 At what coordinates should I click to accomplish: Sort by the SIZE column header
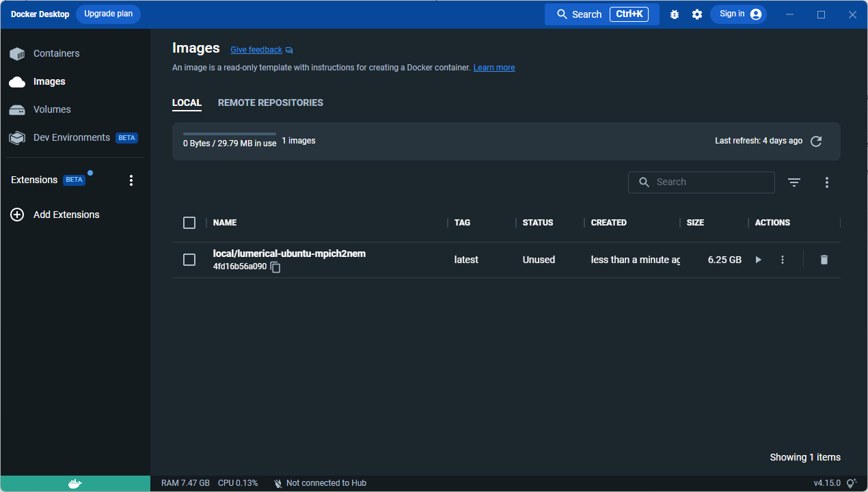695,223
